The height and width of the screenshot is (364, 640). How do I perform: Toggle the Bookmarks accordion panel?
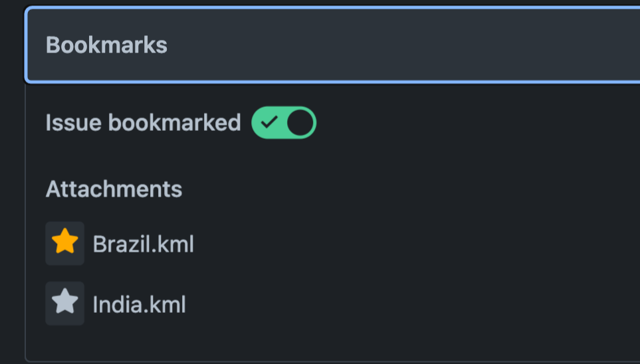coord(332,45)
